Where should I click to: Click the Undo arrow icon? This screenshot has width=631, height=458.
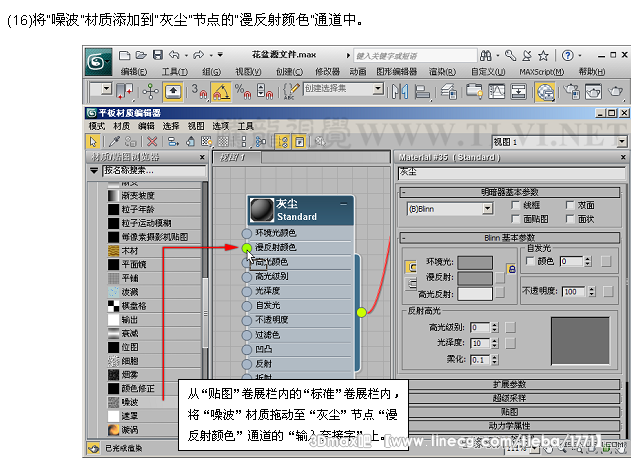tap(175, 55)
